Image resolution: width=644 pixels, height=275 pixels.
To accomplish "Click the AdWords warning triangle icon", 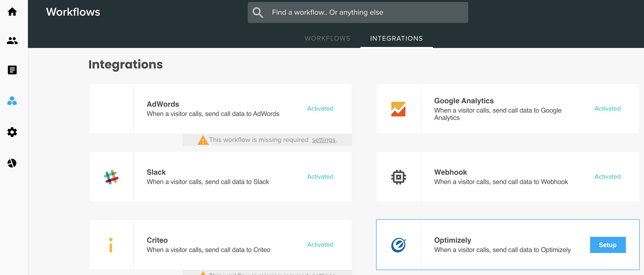I will coord(203,140).
